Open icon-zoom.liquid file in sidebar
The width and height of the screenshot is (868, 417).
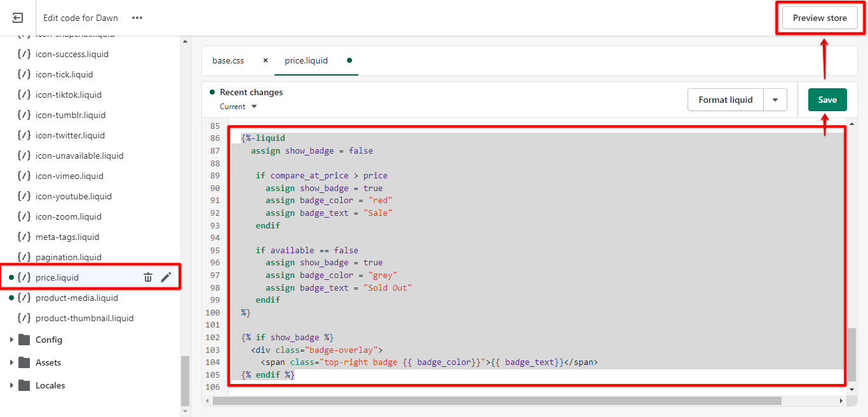coord(69,216)
